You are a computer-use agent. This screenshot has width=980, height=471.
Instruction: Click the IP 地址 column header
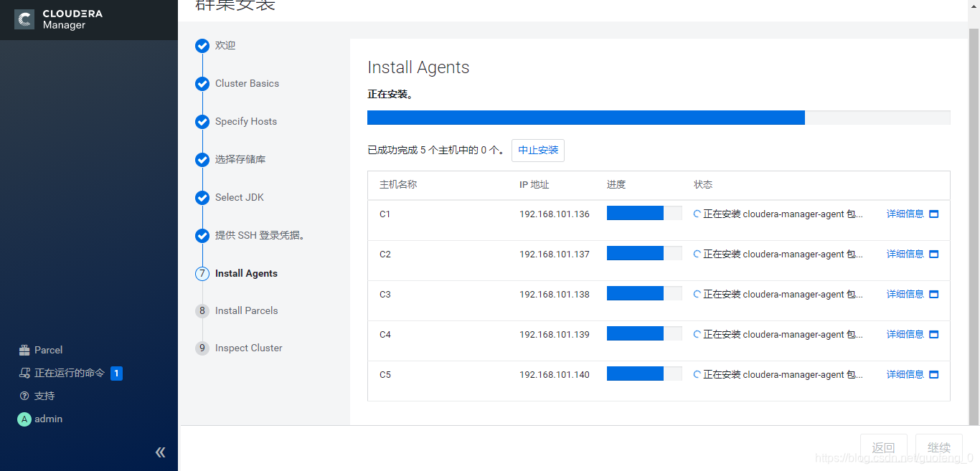pyautogui.click(x=534, y=184)
